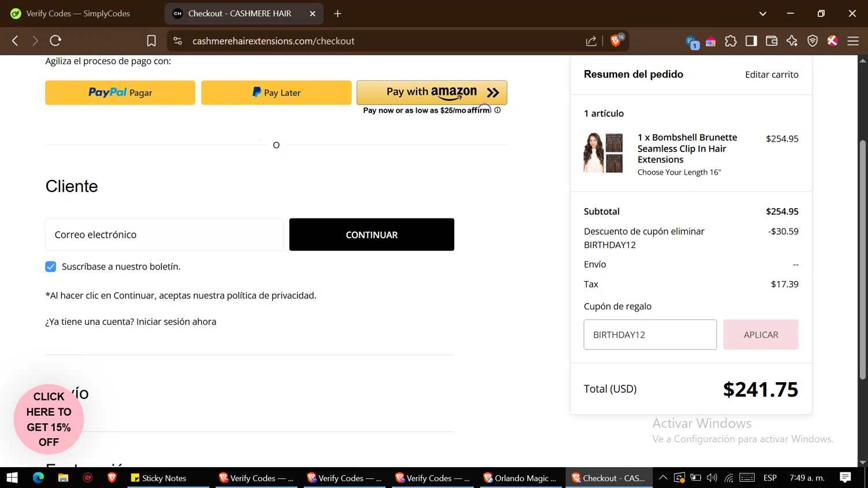
Task: Open File Explorer from taskbar
Action: click(63, 478)
